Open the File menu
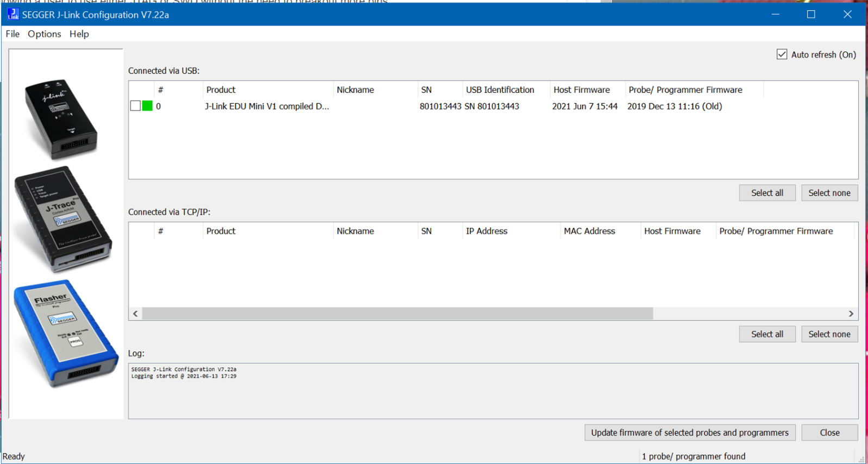Screen dimensions: 868x464 [x=12, y=34]
